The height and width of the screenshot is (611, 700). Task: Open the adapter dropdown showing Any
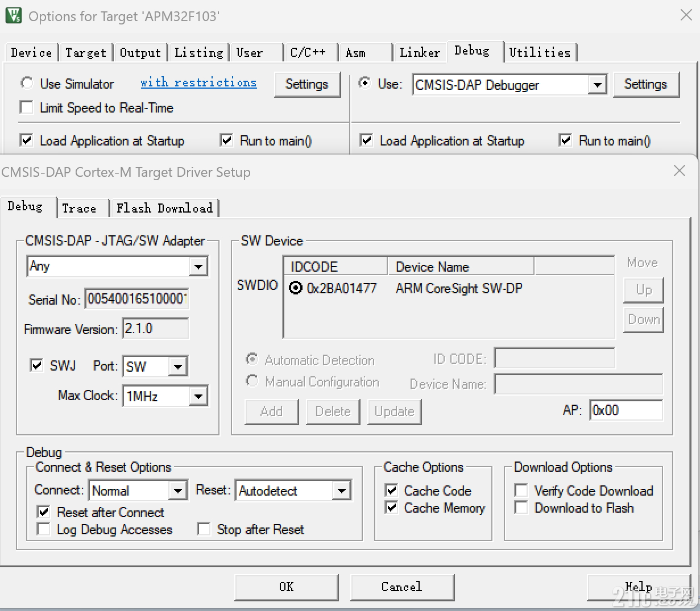[x=198, y=266]
